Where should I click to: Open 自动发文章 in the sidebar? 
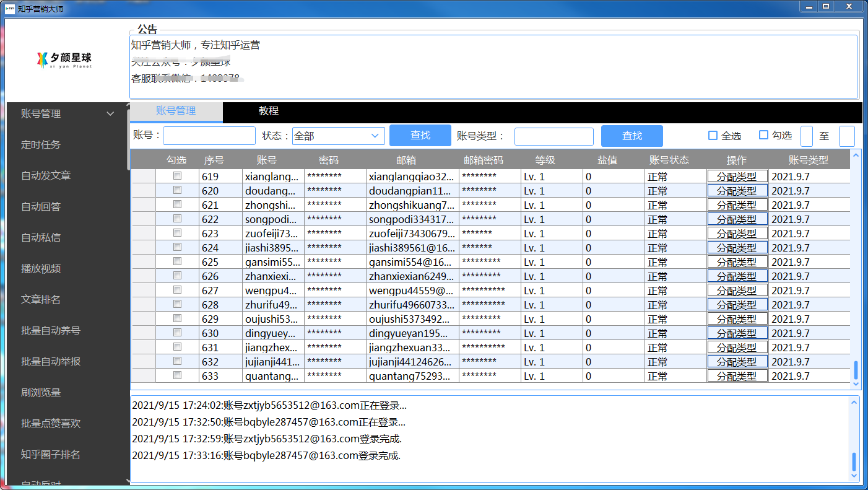click(46, 176)
